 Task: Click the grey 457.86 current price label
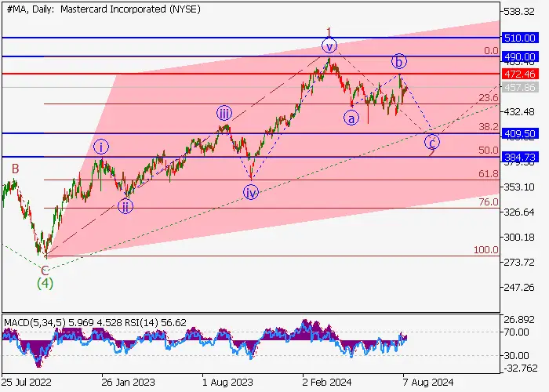point(519,87)
